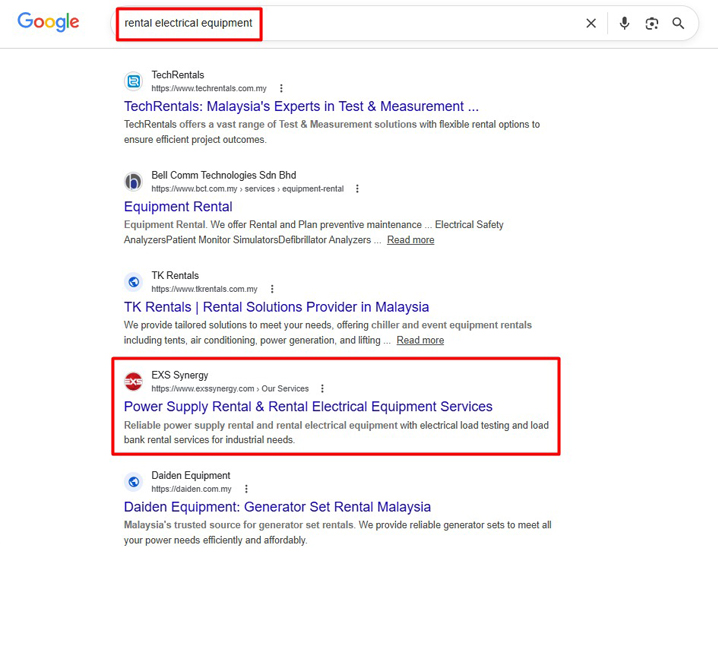Click the tkrentals.com.my URL
The width and height of the screenshot is (718, 654).
(x=204, y=289)
